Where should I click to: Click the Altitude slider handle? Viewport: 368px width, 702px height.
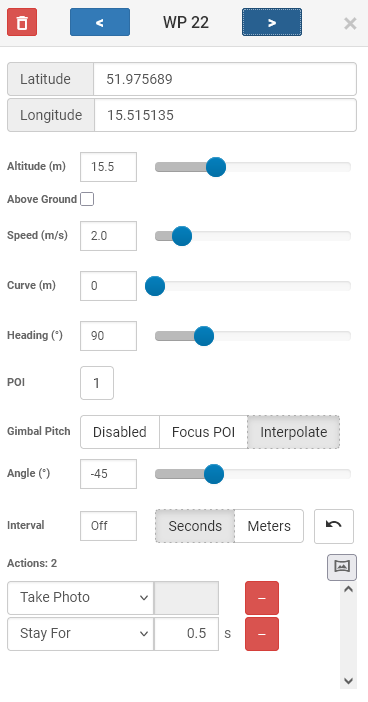pos(216,167)
